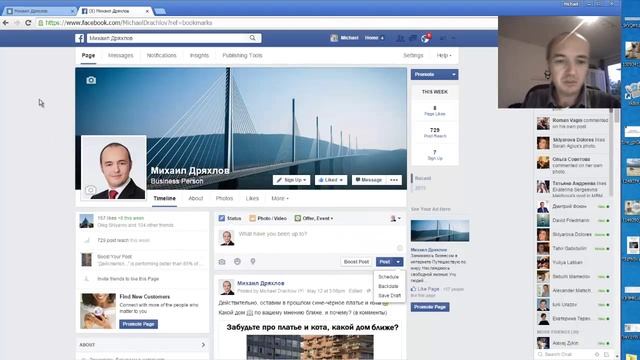Click the 2015 timeline marker
Image resolution: width=640 pixels, height=360 pixels.
(x=420, y=188)
